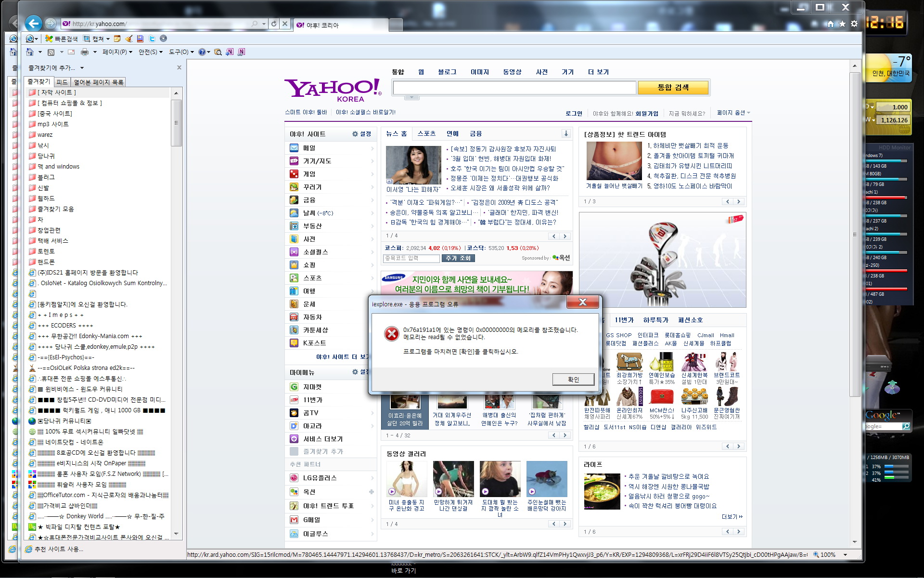Image resolution: width=924 pixels, height=578 pixels.
Task: Click Send to OneNote icon
Action: (x=230, y=52)
